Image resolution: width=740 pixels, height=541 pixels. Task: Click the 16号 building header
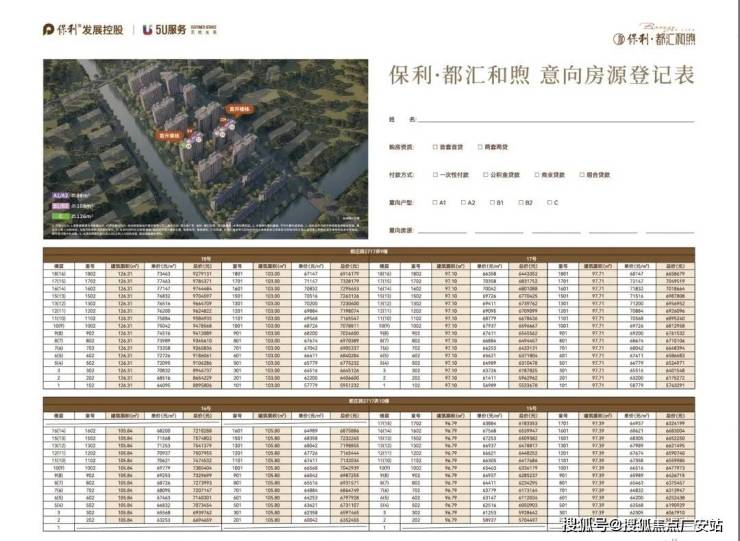[532, 408]
